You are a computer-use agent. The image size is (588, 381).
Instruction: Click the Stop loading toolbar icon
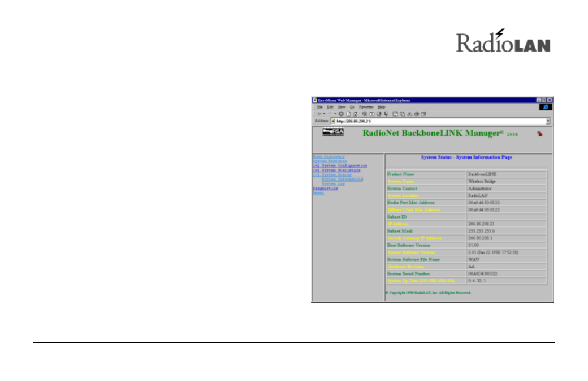pos(341,114)
